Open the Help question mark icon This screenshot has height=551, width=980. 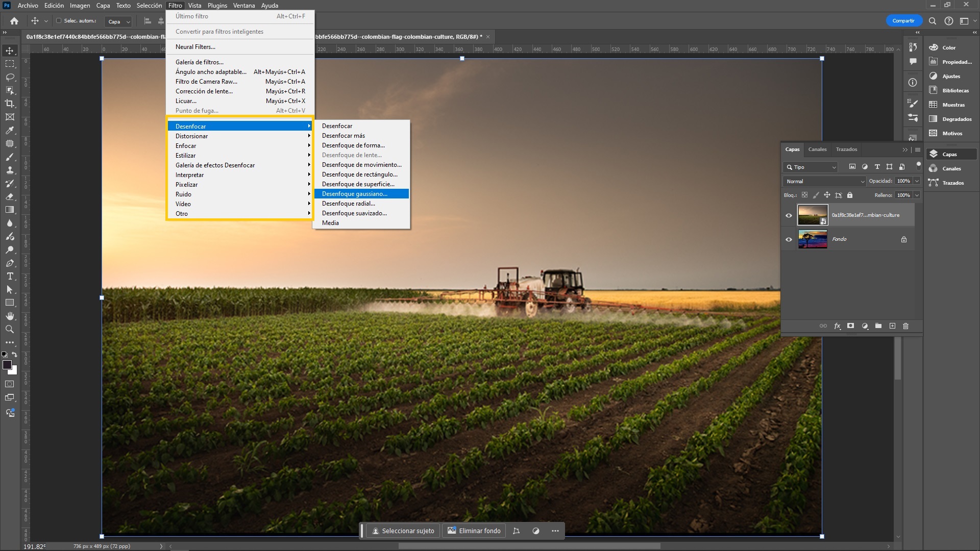coord(949,21)
